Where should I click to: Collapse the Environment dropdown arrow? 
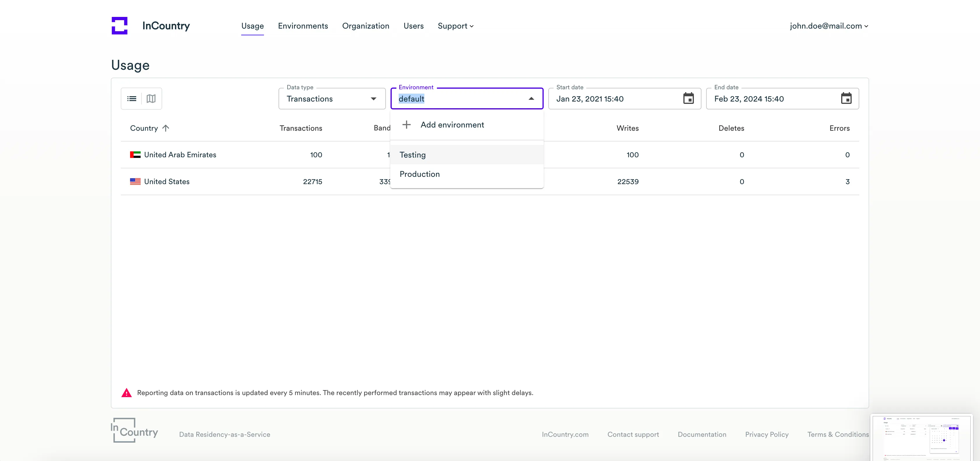pyautogui.click(x=531, y=99)
